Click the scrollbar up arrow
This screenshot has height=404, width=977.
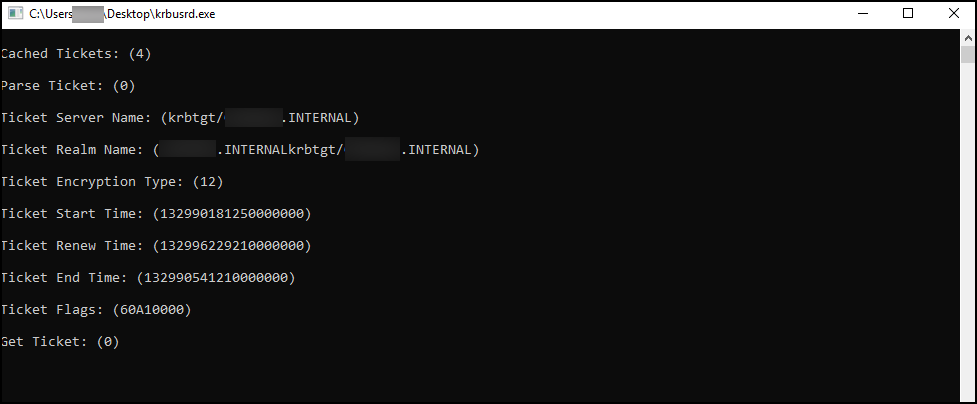click(967, 37)
